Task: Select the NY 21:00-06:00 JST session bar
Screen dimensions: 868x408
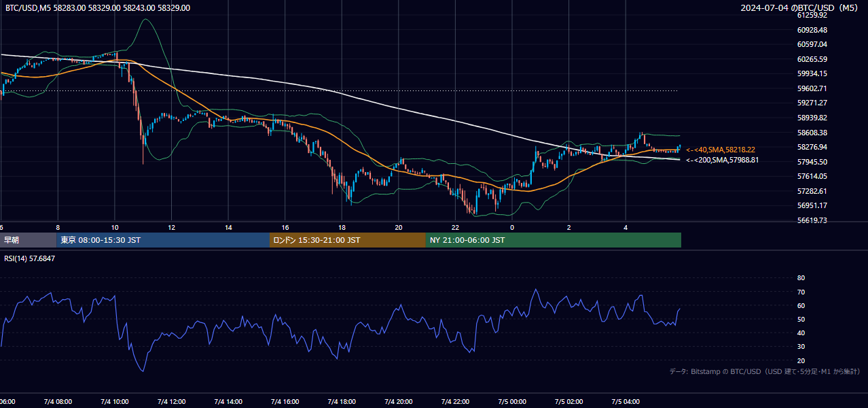Action: 554,240
